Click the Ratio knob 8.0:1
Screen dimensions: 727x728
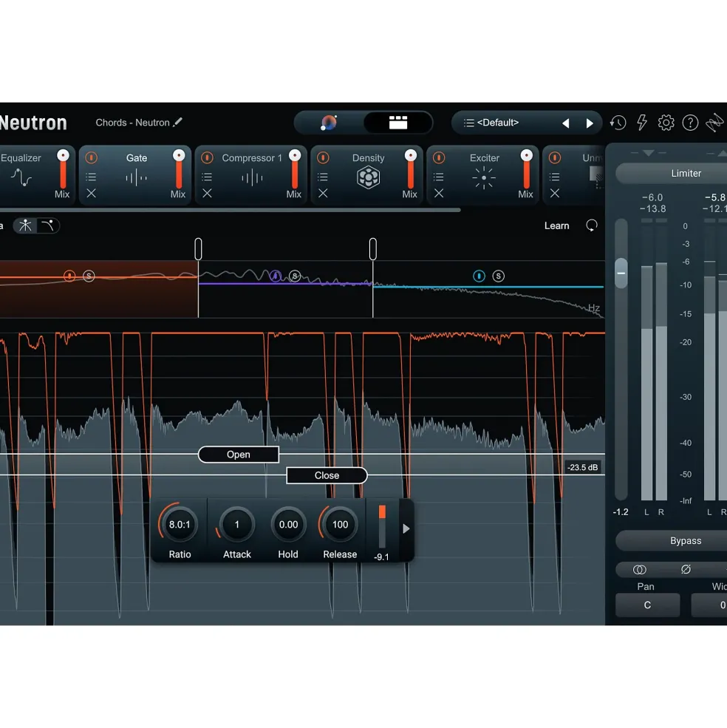pos(180,525)
